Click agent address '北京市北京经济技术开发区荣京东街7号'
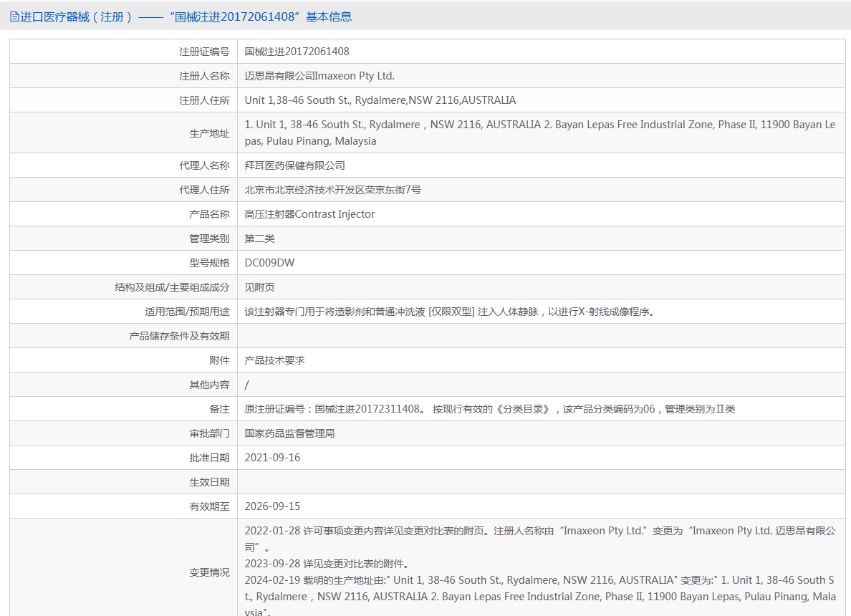851x616 pixels. [332, 190]
